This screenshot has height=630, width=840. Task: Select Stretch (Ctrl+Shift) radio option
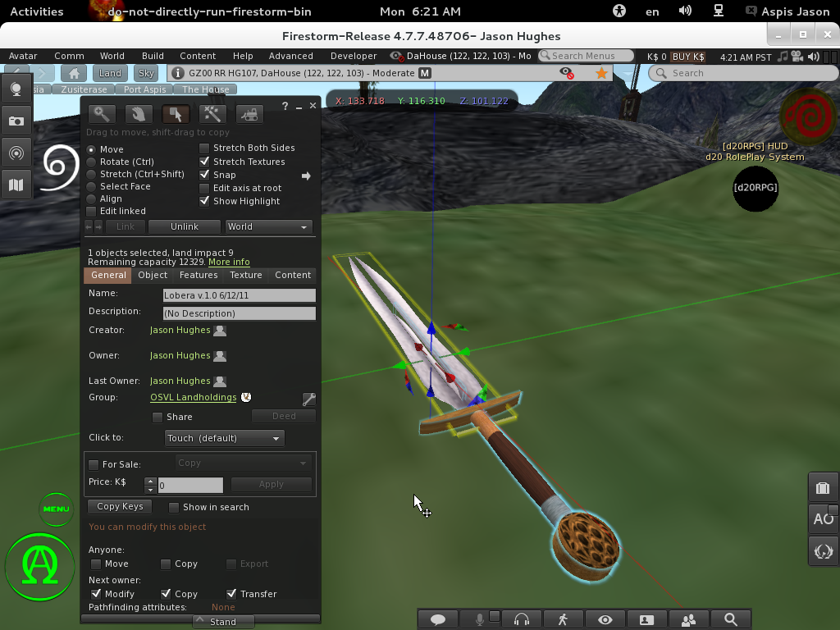[x=91, y=174]
